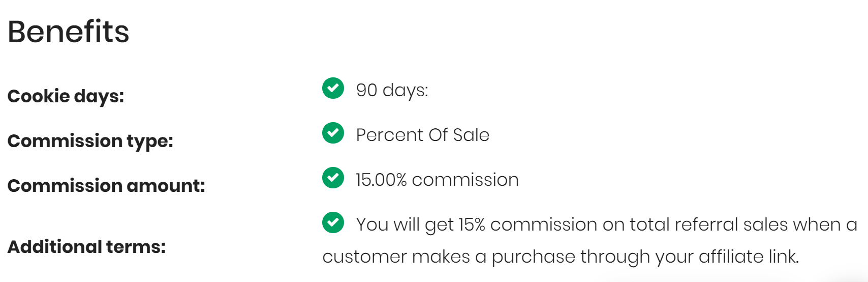Screen dimensions: 868x282
Task: Select the '15.00% commission' value
Action: pos(438,180)
